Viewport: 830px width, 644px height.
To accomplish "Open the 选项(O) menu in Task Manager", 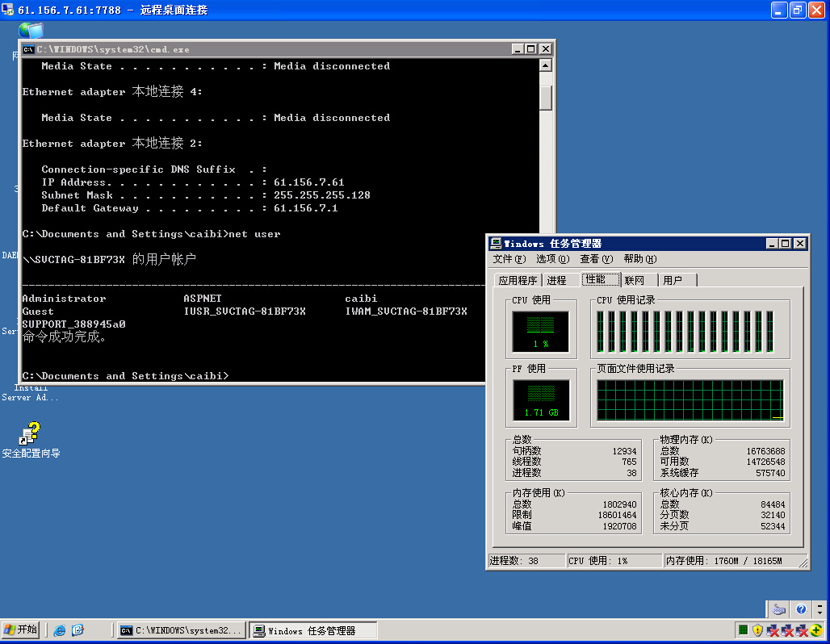I will 552,259.
